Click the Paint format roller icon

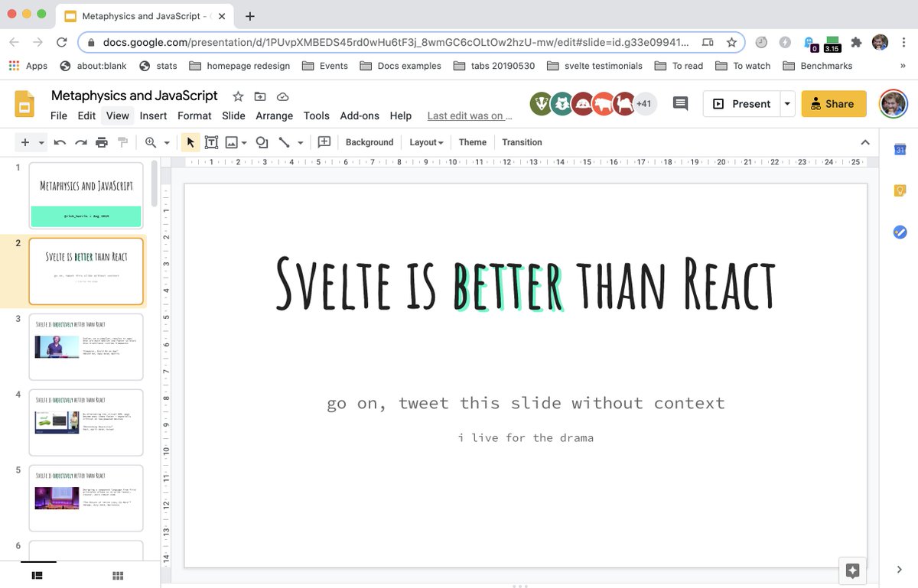point(122,142)
